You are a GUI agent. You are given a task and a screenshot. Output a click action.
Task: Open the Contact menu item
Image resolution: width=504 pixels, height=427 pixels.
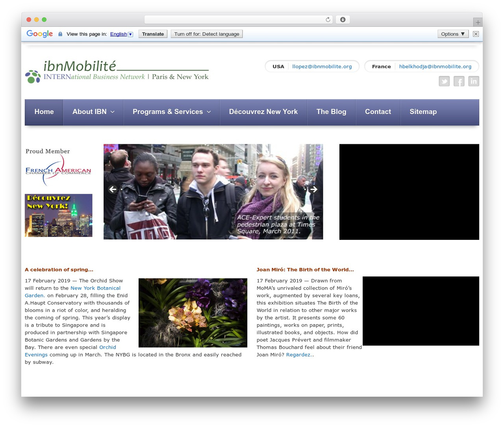(378, 112)
